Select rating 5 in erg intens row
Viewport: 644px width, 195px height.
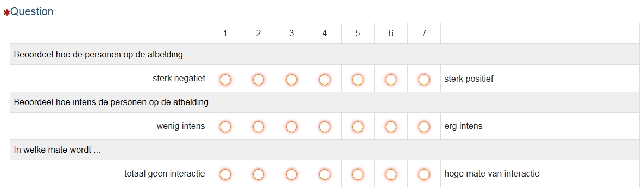click(358, 127)
